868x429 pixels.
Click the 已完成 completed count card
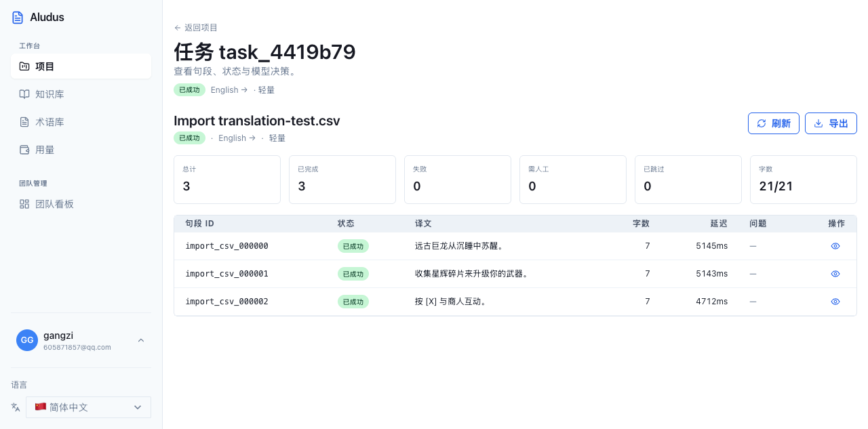coord(342,180)
